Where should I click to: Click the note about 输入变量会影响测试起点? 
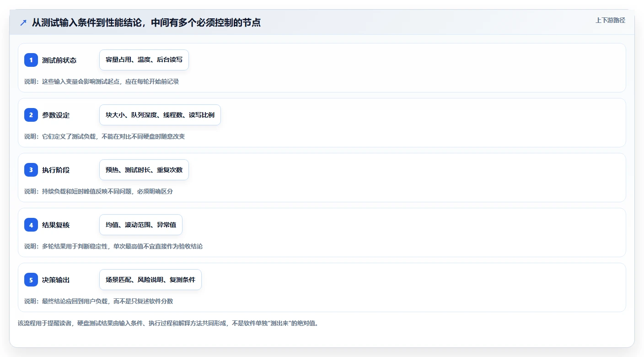pyautogui.click(x=102, y=81)
